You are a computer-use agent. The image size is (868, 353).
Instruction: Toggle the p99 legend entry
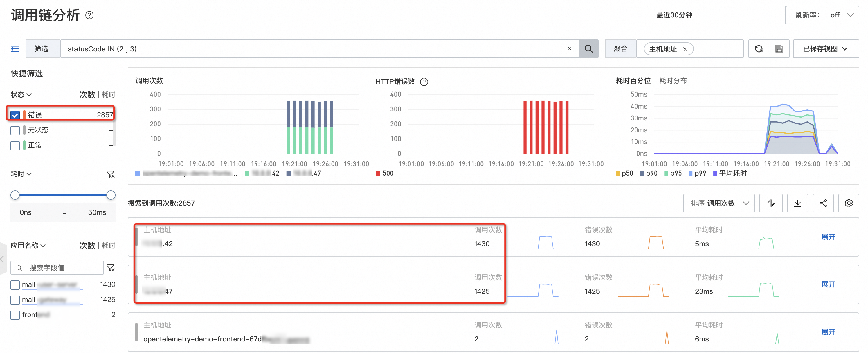coord(697,174)
